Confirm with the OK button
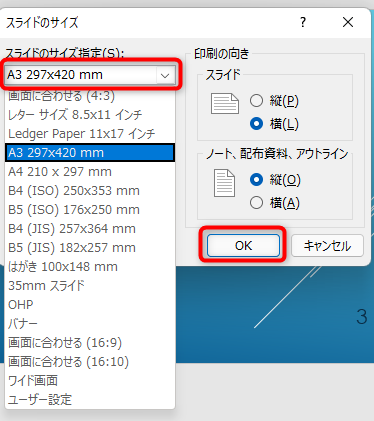The width and height of the screenshot is (374, 421). coord(243,246)
